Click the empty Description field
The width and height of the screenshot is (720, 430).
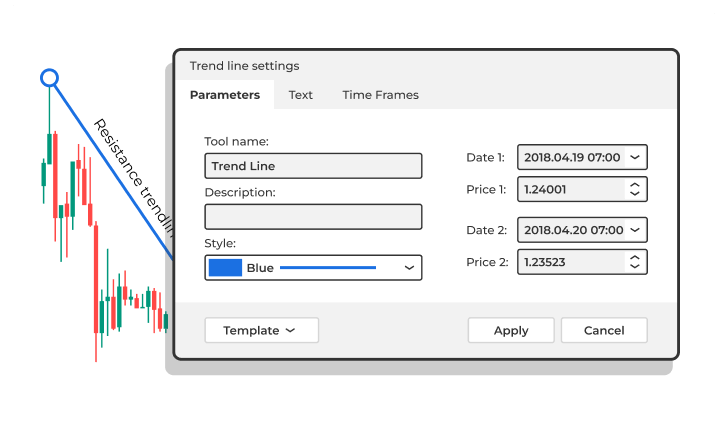(x=313, y=217)
